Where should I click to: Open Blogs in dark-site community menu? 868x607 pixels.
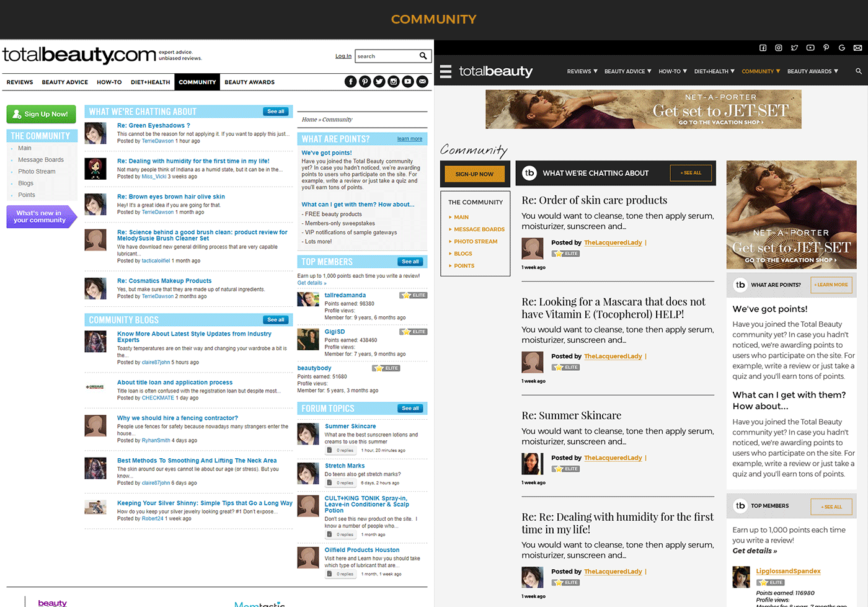tap(463, 254)
